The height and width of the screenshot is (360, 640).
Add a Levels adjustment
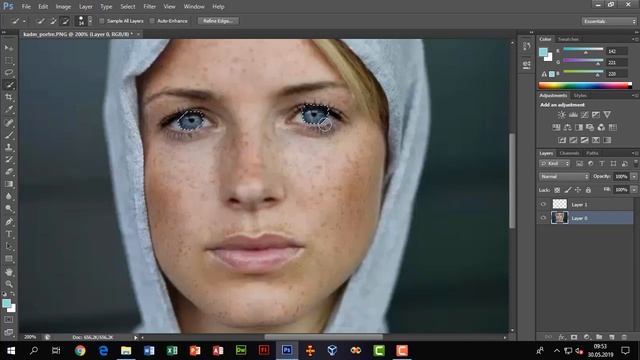(x=573, y=115)
